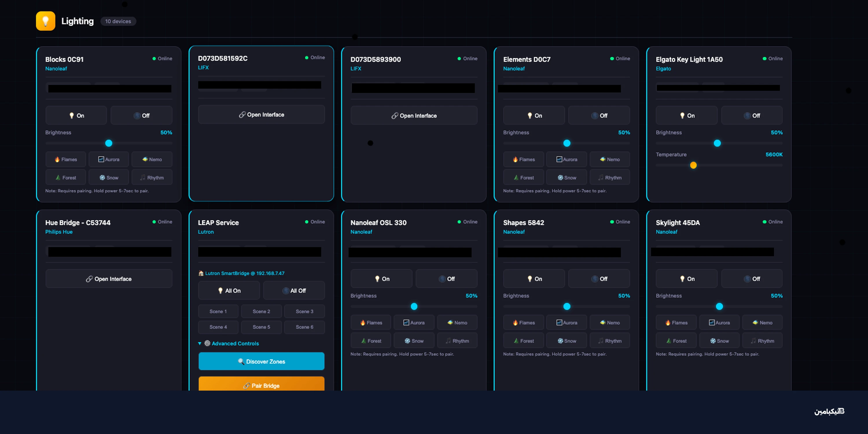Set Snow effect on Skylight 45DA

[x=719, y=341]
